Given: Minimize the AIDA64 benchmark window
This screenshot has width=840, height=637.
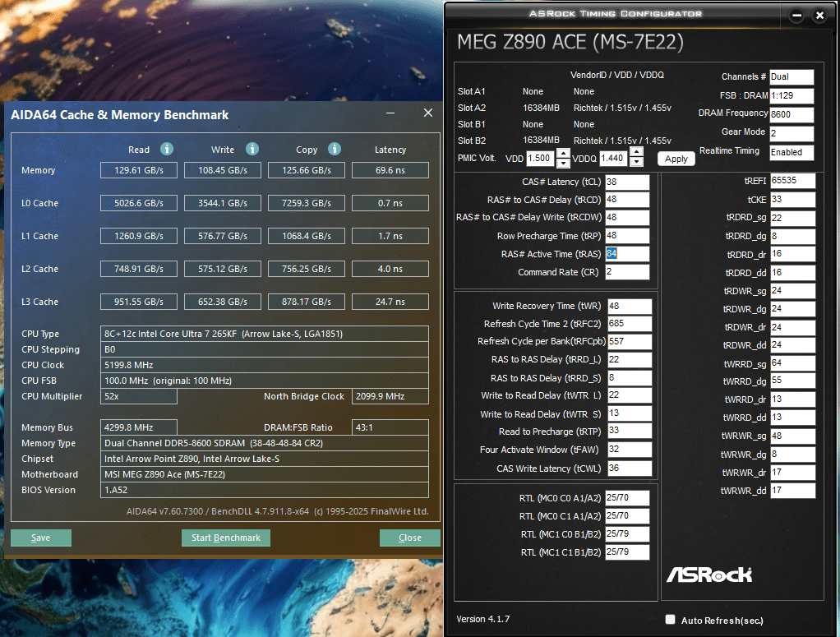Looking at the screenshot, I should [x=390, y=113].
